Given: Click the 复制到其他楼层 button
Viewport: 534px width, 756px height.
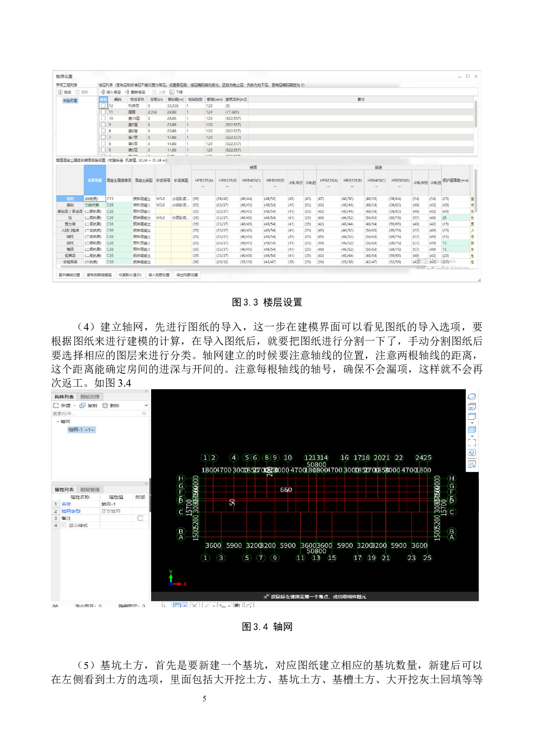Looking at the screenshot, I should tap(99, 275).
